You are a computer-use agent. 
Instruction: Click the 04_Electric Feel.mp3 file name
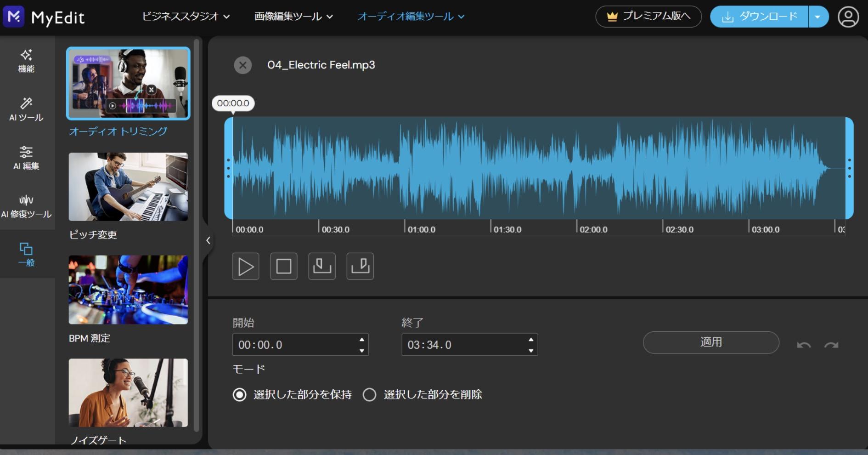coord(321,65)
